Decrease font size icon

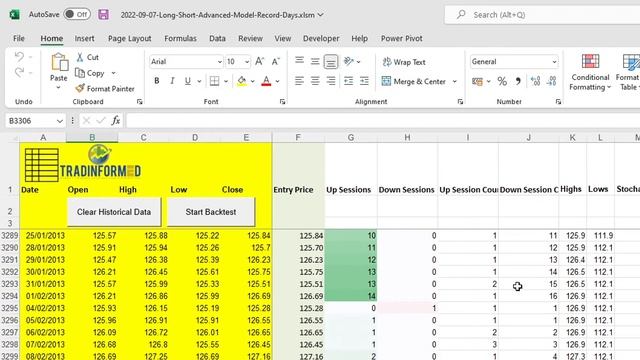(276, 62)
